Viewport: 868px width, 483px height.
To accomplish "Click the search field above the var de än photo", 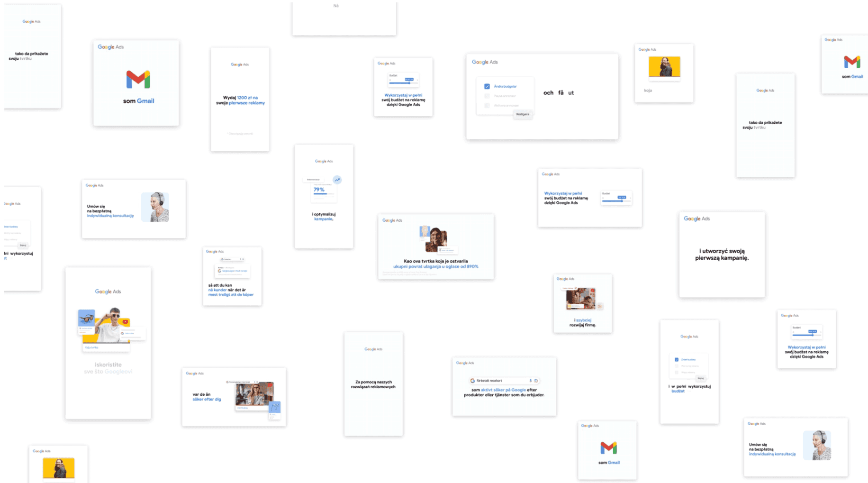I will tap(243, 382).
